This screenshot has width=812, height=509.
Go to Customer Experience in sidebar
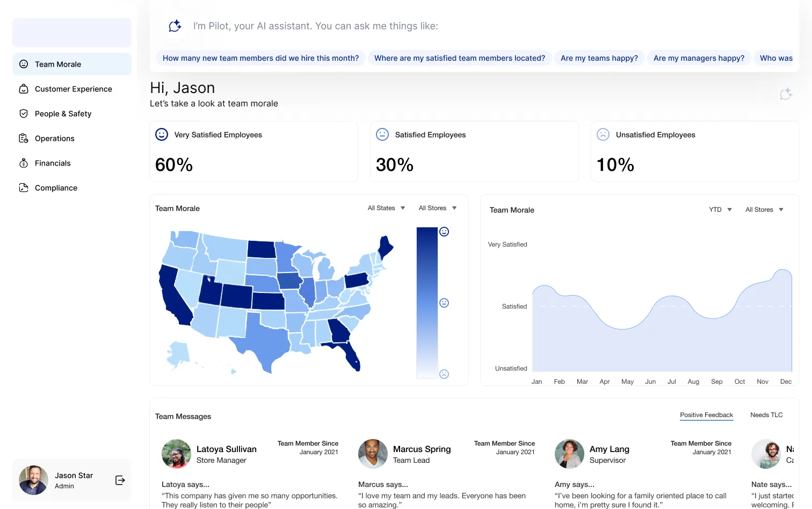pyautogui.click(x=73, y=89)
